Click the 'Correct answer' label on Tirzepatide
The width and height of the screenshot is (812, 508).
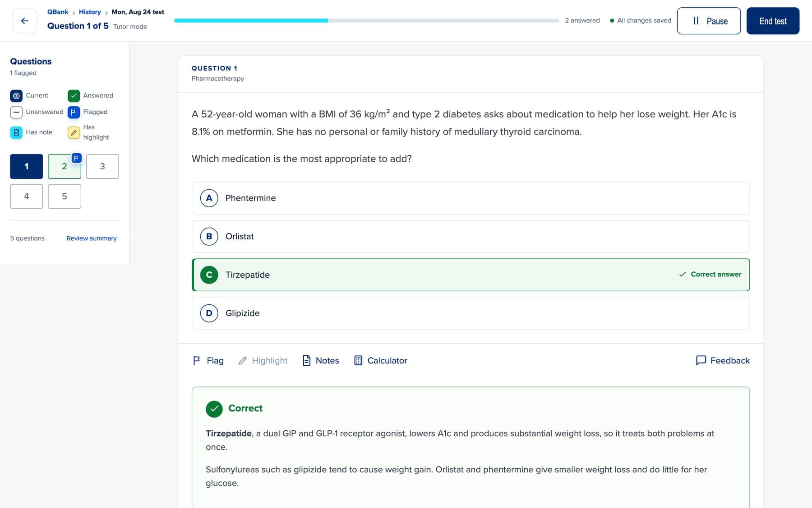710,275
